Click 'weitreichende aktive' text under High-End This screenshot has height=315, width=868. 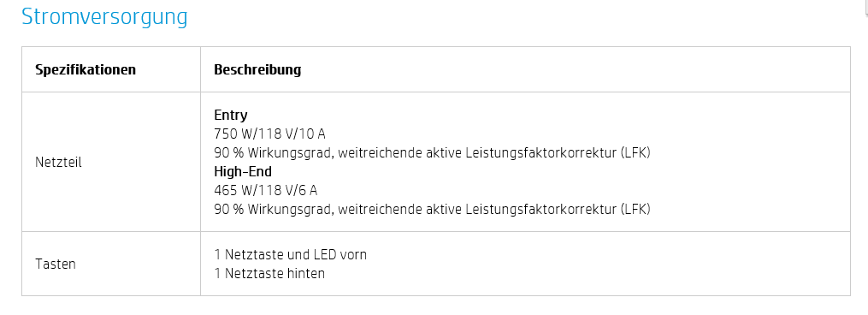(400, 210)
